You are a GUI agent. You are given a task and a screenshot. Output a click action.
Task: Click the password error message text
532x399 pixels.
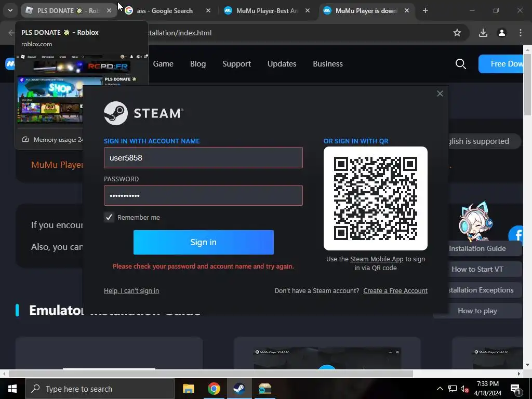[203, 267]
